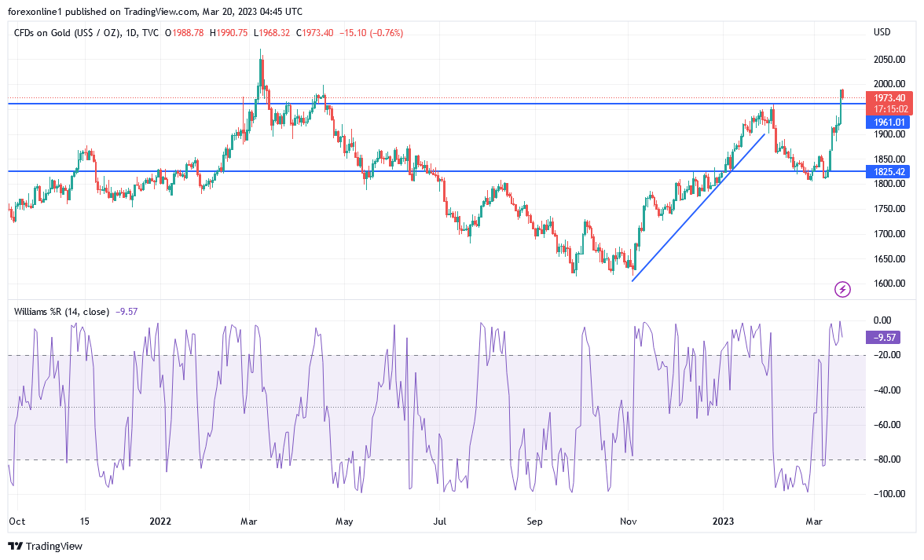The height and width of the screenshot is (560, 924).
Task: Click the purple lightning bolt icon
Action: click(x=842, y=289)
